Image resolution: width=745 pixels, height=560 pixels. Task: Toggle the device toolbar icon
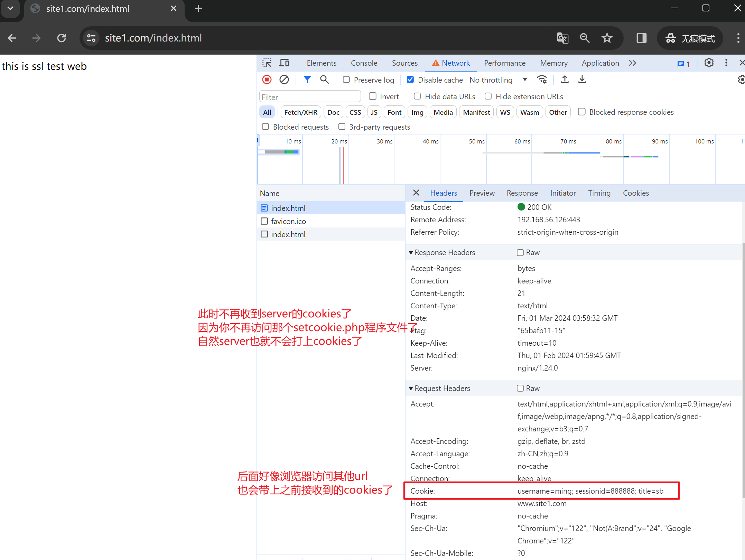coord(284,63)
